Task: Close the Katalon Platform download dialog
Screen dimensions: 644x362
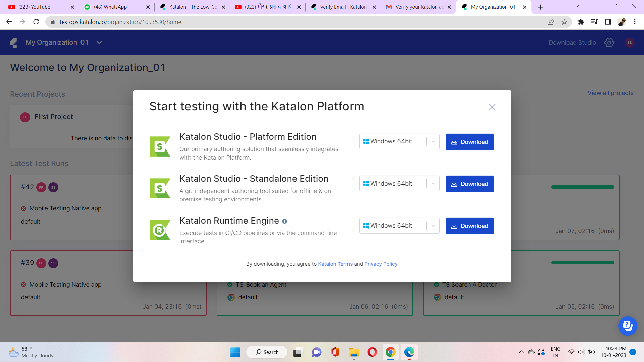Action: 492,107
